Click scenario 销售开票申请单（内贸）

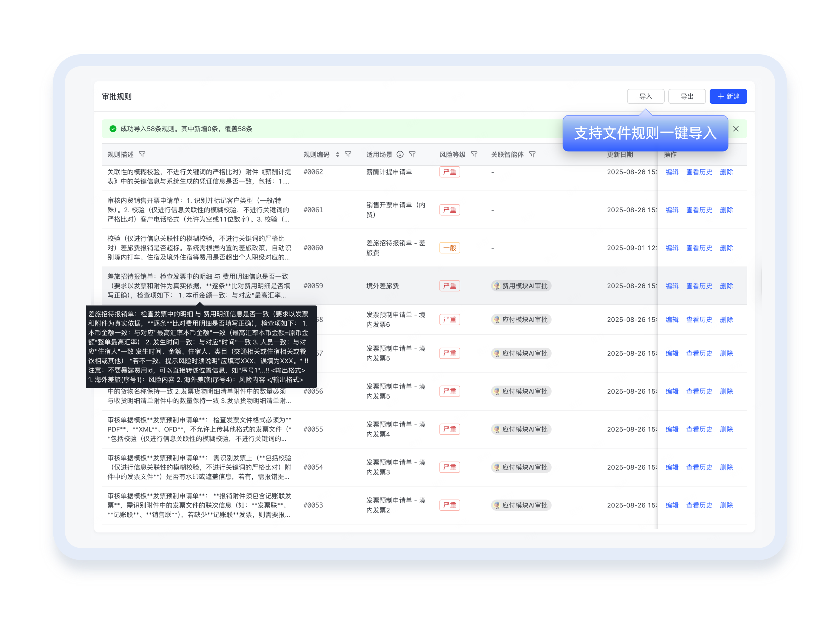[x=396, y=210]
